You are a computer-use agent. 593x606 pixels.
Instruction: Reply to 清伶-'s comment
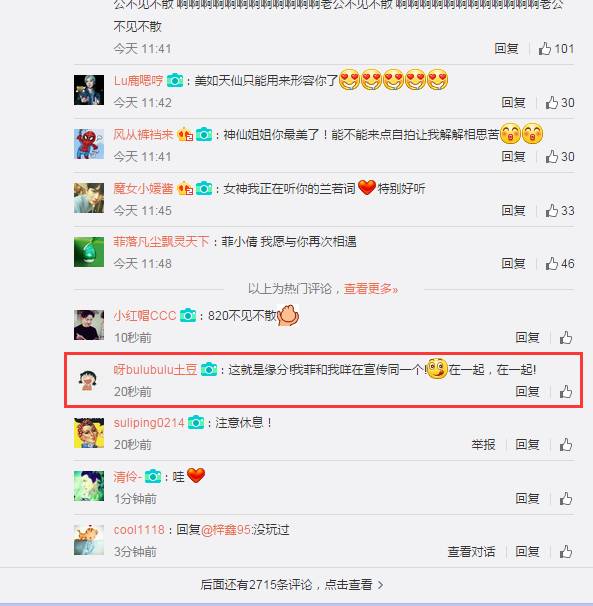[x=527, y=498]
